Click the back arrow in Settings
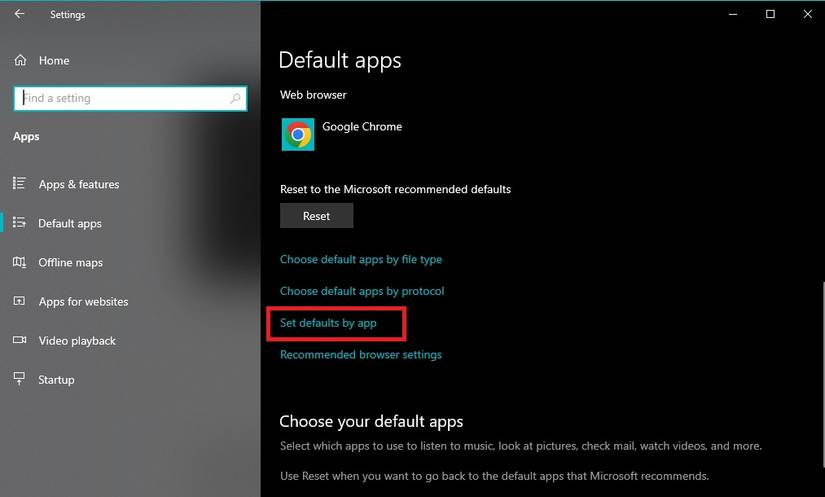The width and height of the screenshot is (825, 497). (19, 14)
